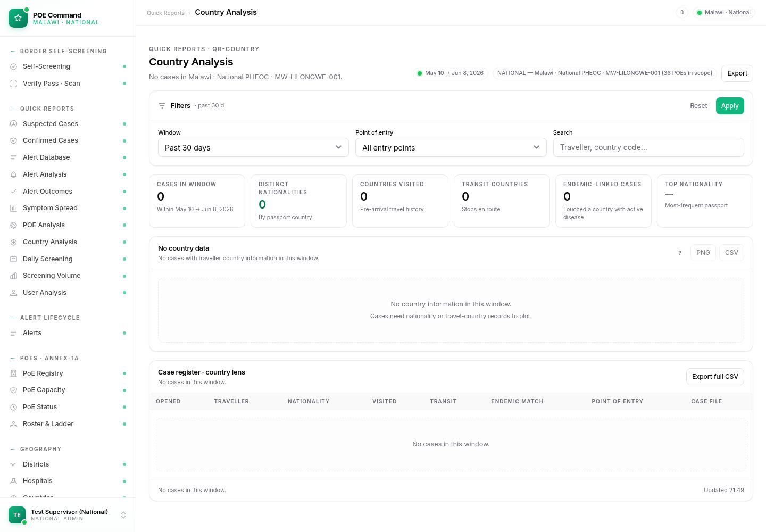The height and width of the screenshot is (532, 766).
Task: Open the notification counter badge
Action: tap(682, 12)
